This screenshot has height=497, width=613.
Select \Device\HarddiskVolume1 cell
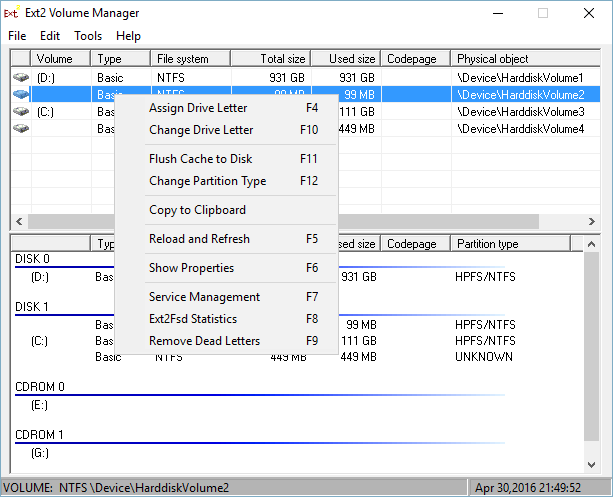(x=520, y=78)
